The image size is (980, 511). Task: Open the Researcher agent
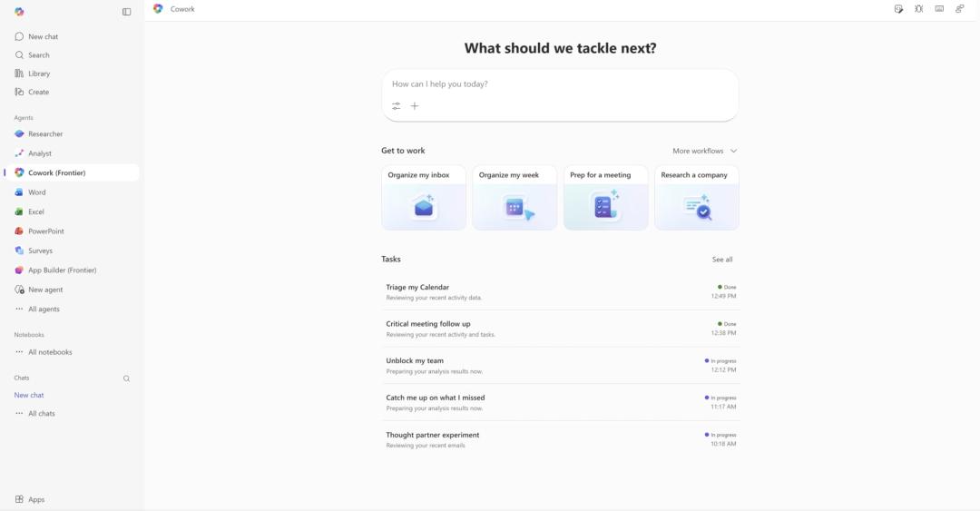(x=45, y=134)
